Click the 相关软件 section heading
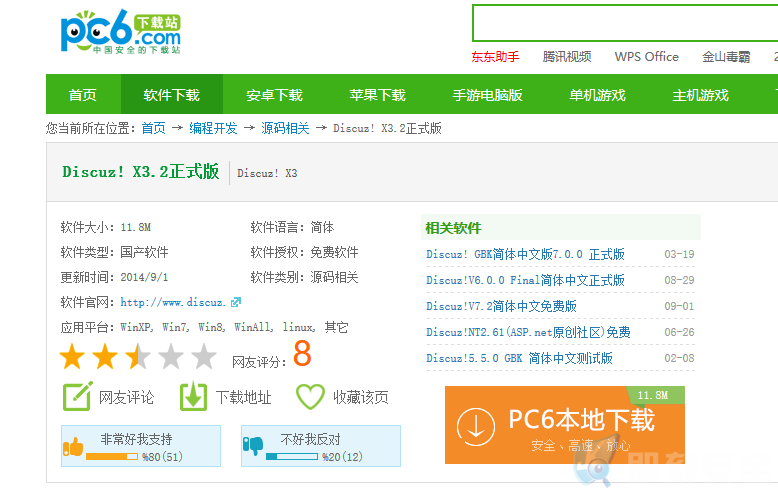Screen dimensions: 778x498 pos(454,228)
